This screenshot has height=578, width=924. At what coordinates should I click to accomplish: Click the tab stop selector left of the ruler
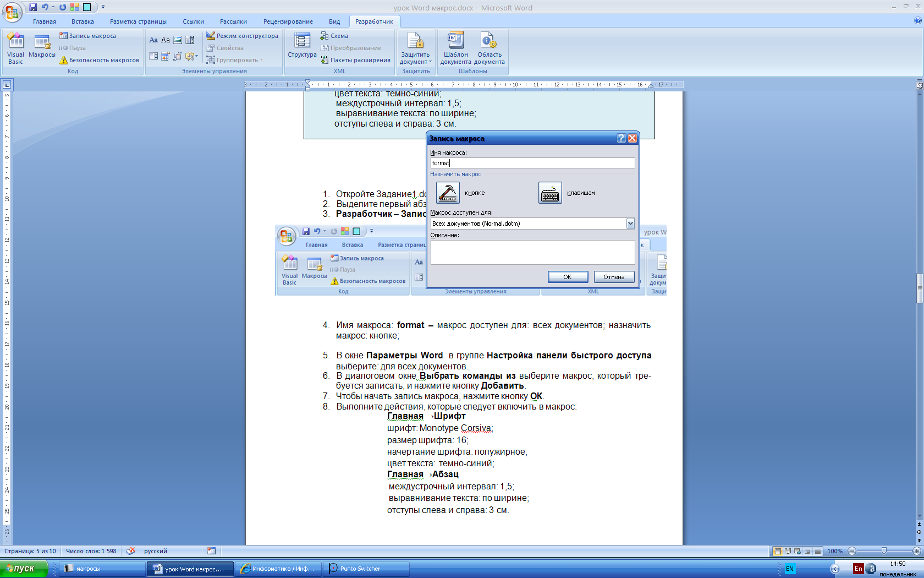click(x=7, y=85)
